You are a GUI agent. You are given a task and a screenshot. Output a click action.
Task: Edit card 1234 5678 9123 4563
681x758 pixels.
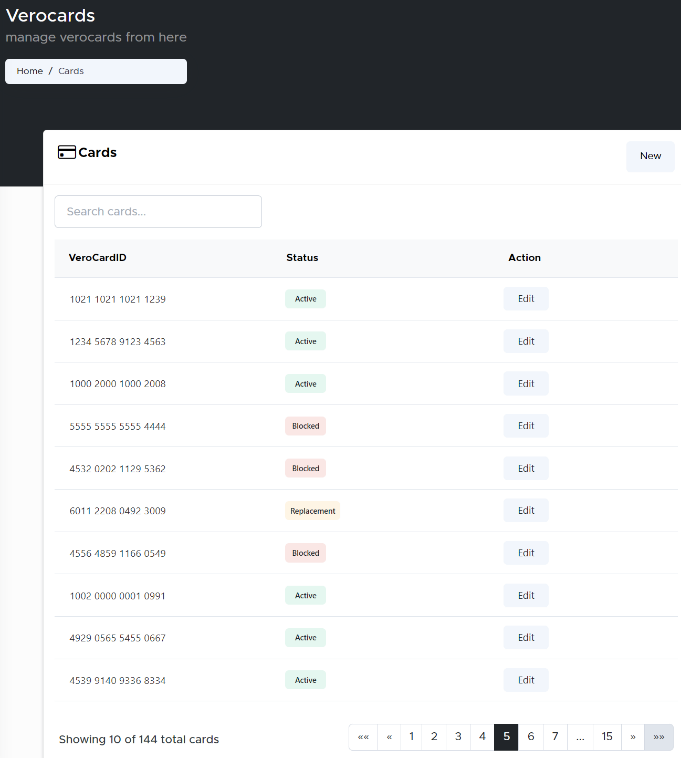[526, 342]
